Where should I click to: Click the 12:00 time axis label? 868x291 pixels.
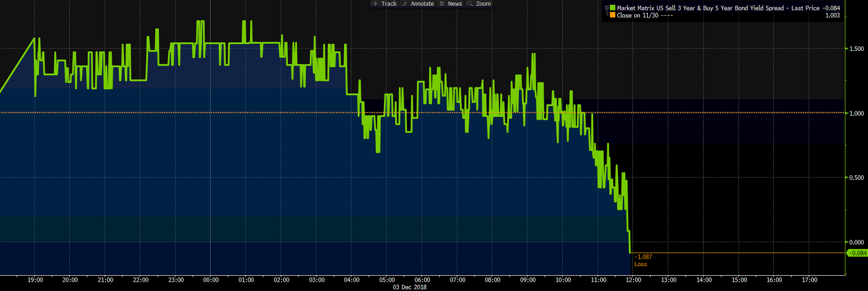pos(633,280)
